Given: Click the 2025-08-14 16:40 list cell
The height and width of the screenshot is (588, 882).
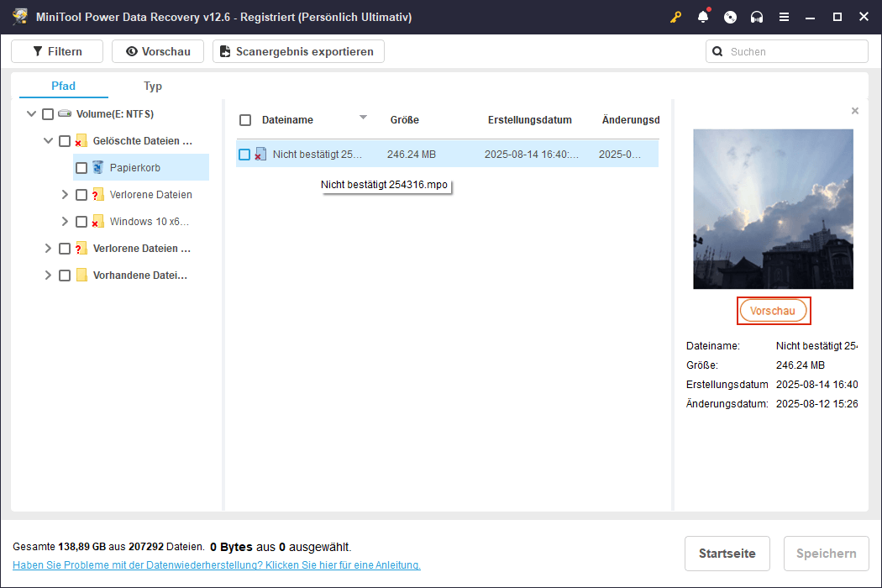Looking at the screenshot, I should click(532, 155).
